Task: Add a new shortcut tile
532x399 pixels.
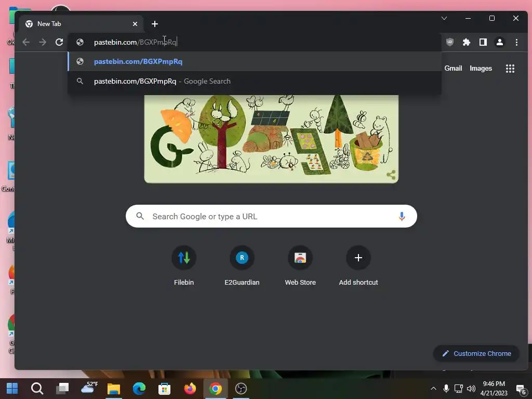Action: 358,266
